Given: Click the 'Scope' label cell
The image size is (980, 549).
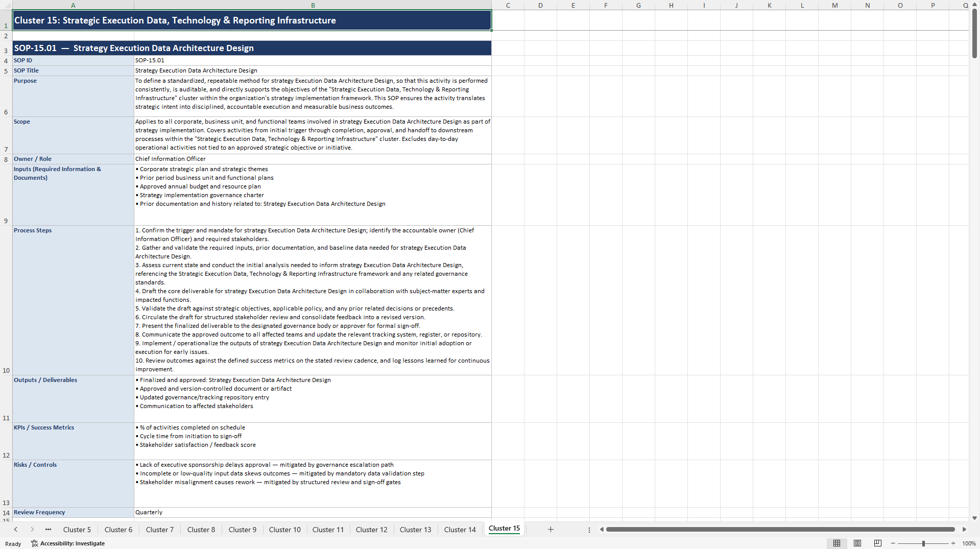Looking at the screenshot, I should click(73, 135).
